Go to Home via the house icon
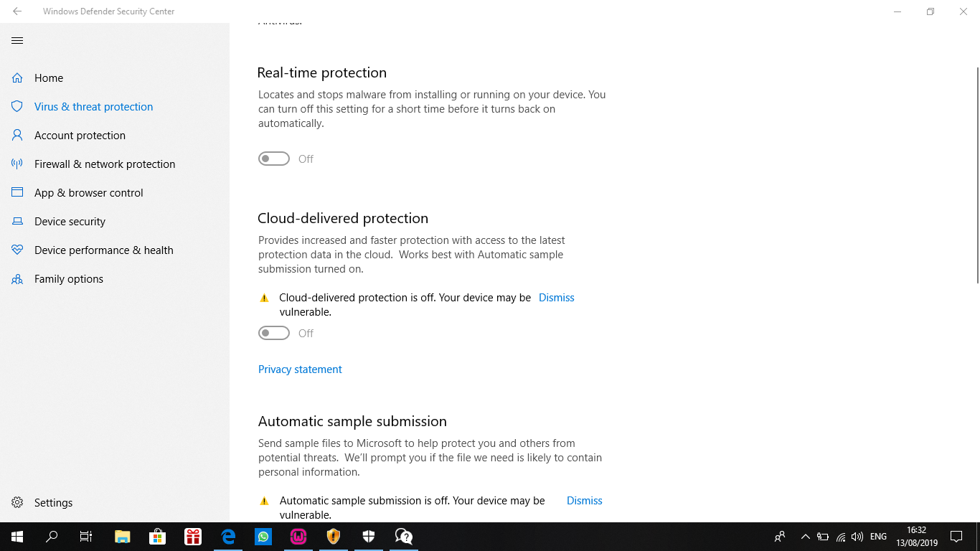This screenshot has height=551, width=980. 17,77
